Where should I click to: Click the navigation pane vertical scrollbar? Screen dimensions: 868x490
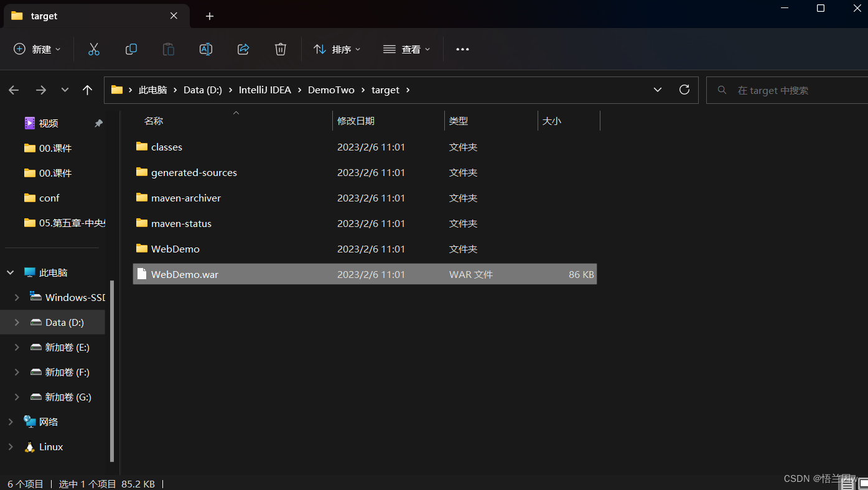(112, 371)
